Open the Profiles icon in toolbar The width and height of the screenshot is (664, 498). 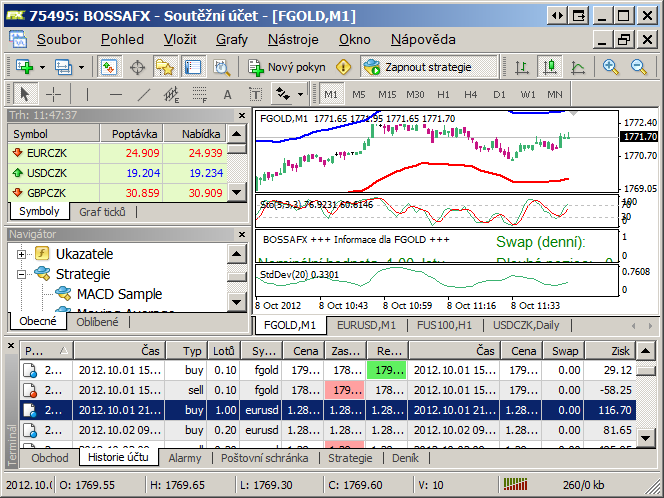point(63,67)
